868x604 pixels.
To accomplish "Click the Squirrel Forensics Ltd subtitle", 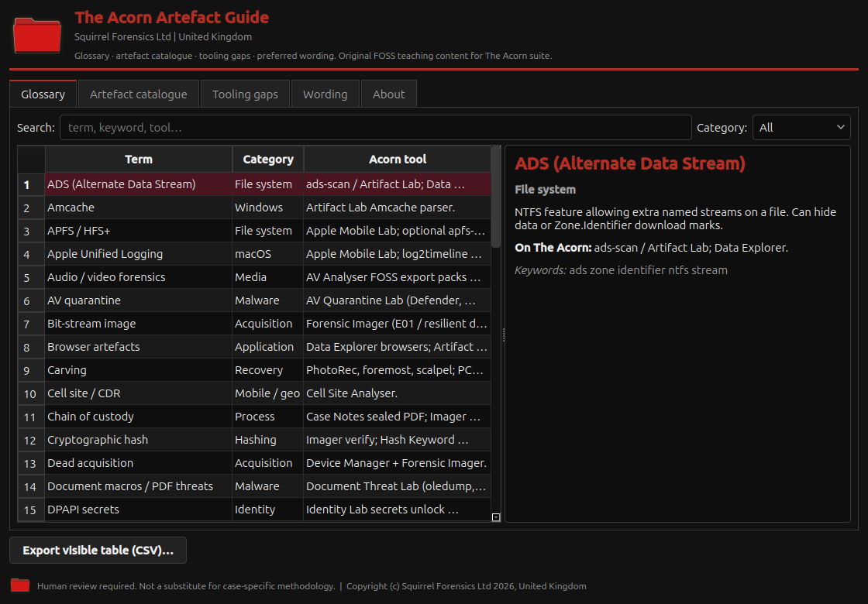I will pos(164,36).
